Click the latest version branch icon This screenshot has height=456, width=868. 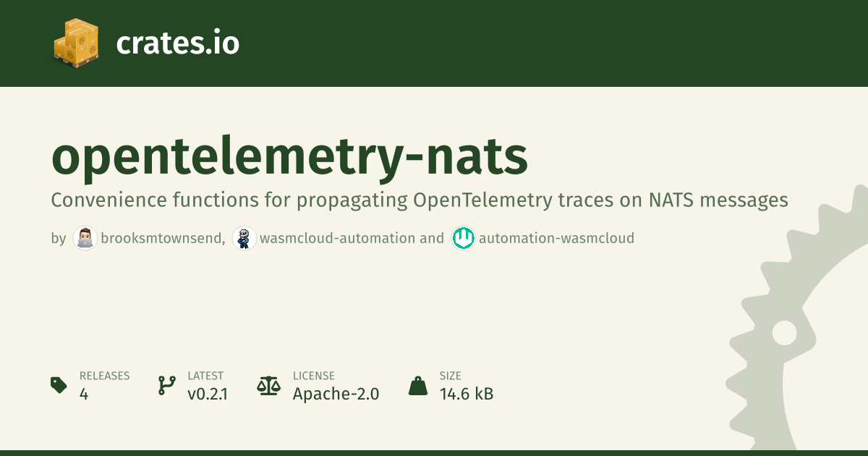click(x=167, y=385)
